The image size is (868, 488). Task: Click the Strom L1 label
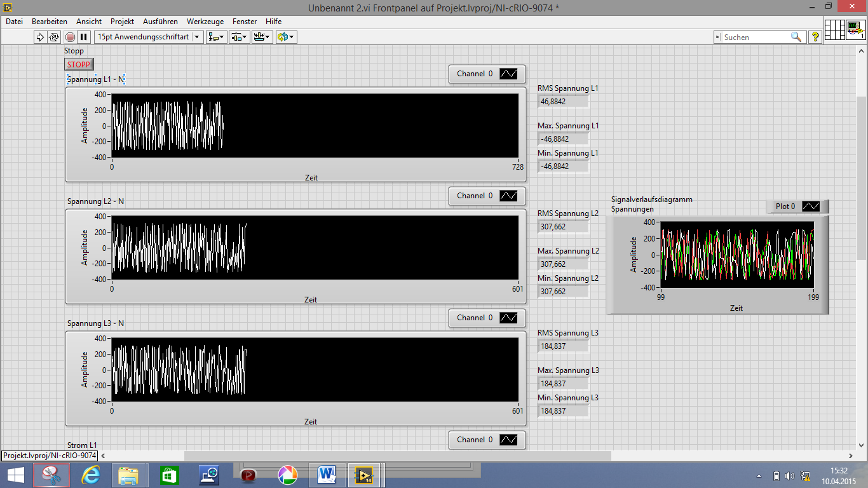coord(82,445)
